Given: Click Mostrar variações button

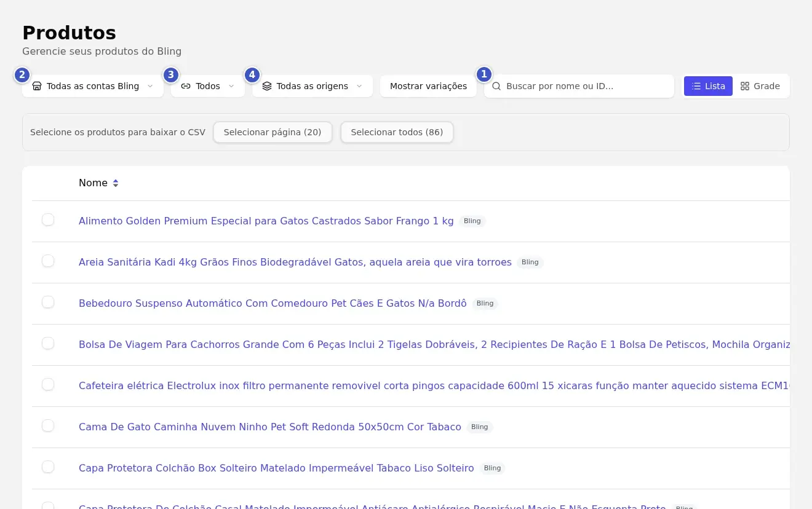Looking at the screenshot, I should [428, 86].
